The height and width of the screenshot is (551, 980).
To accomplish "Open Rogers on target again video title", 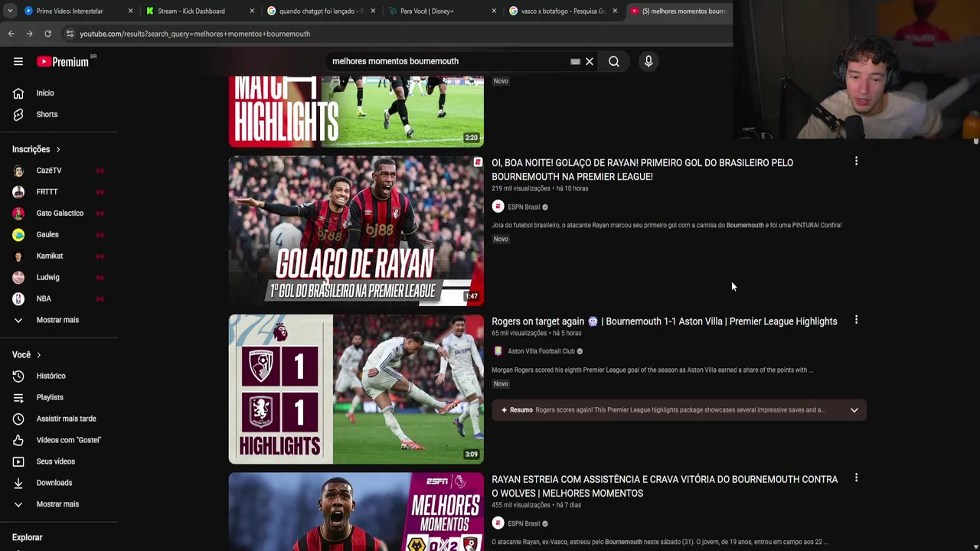I will pyautogui.click(x=664, y=321).
